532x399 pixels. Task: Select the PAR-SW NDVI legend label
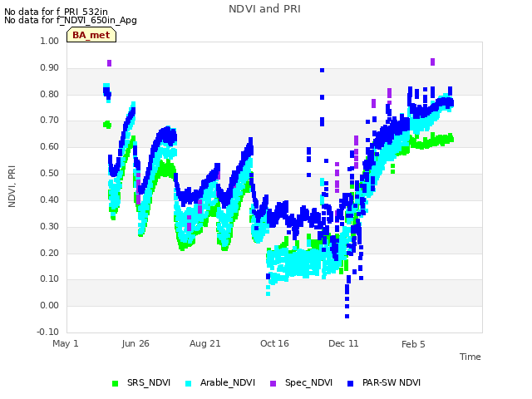[392, 382]
